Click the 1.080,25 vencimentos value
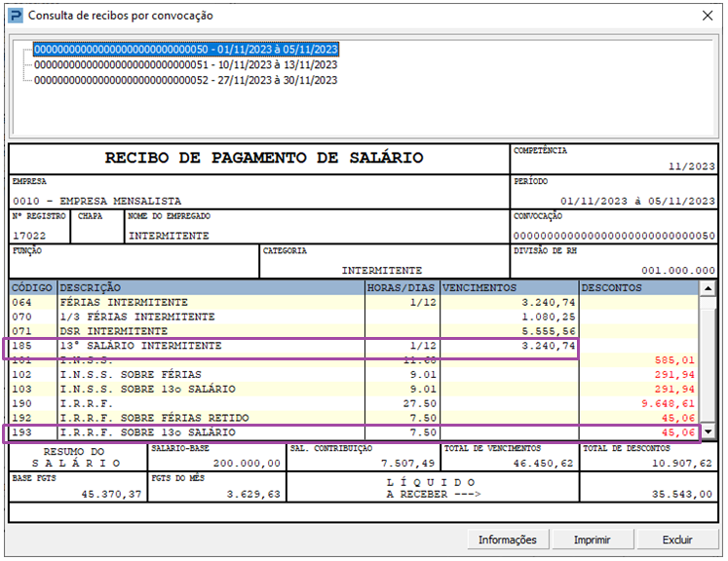 coord(549,317)
